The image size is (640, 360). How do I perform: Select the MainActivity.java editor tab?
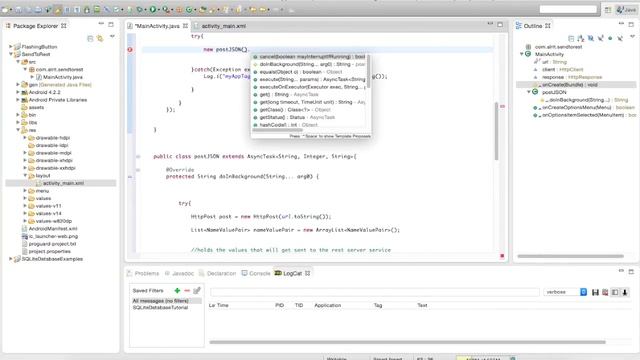(x=157, y=26)
